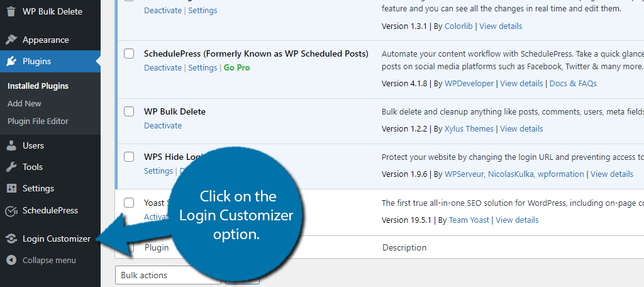The height and width of the screenshot is (287, 644).
Task: Deactivate the WP Bulk Delete plugin
Action: click(x=163, y=126)
